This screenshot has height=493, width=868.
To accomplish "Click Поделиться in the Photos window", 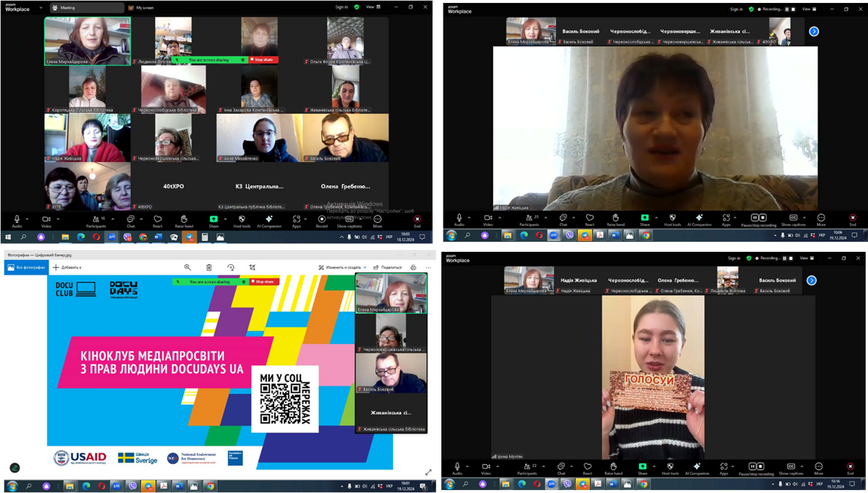I will point(388,267).
